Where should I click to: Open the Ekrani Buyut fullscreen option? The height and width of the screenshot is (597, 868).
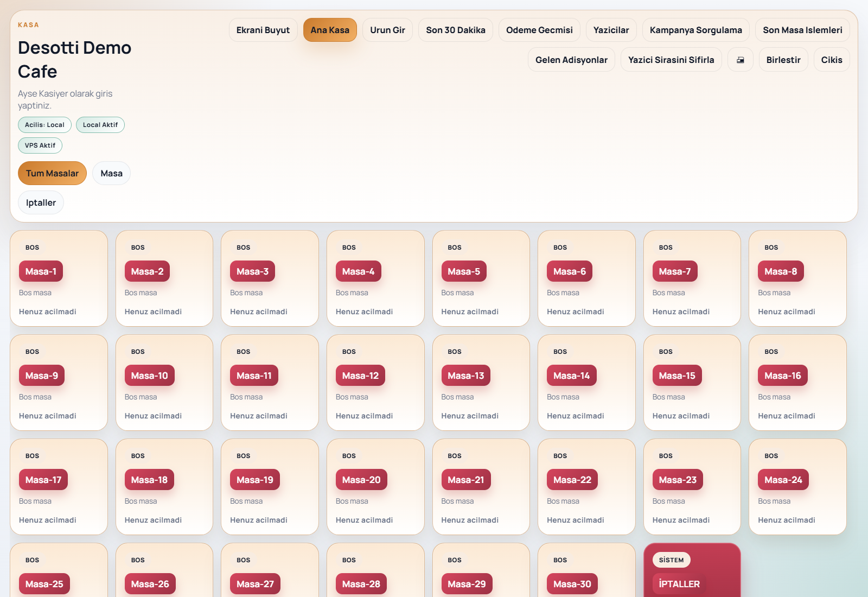[x=263, y=30]
